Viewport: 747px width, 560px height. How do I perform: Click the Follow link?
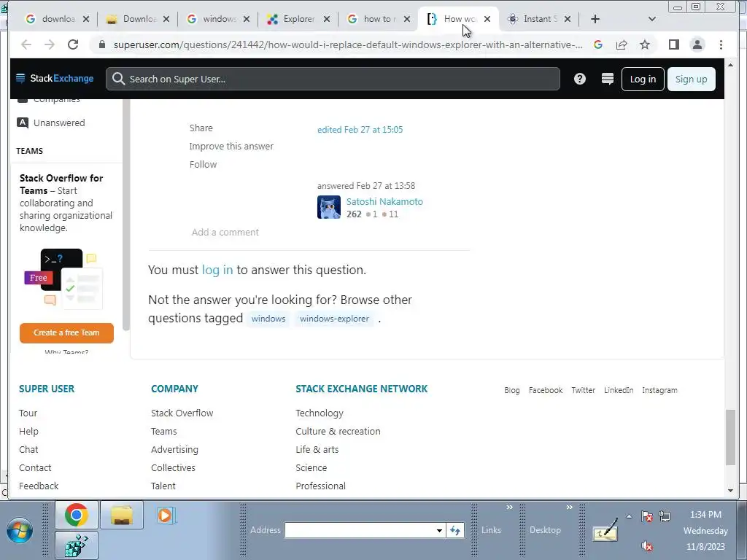tap(203, 164)
